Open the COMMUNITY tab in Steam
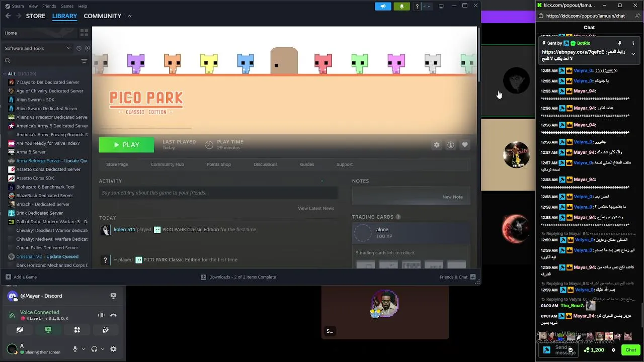The height and width of the screenshot is (362, 644). click(103, 16)
